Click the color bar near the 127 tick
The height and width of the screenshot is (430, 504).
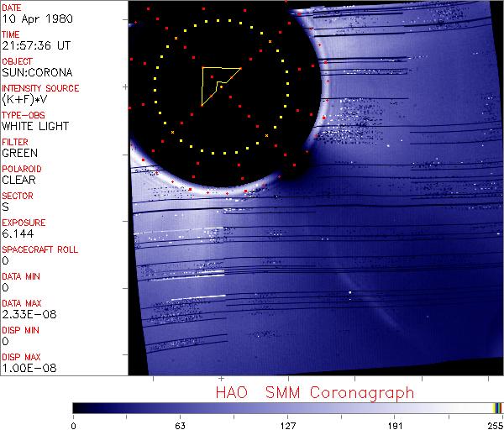[288, 407]
